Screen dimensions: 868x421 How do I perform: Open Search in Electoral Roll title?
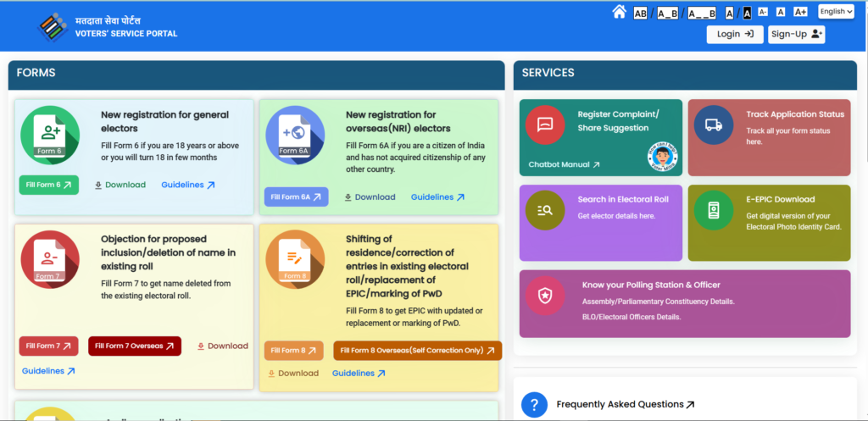tap(623, 200)
